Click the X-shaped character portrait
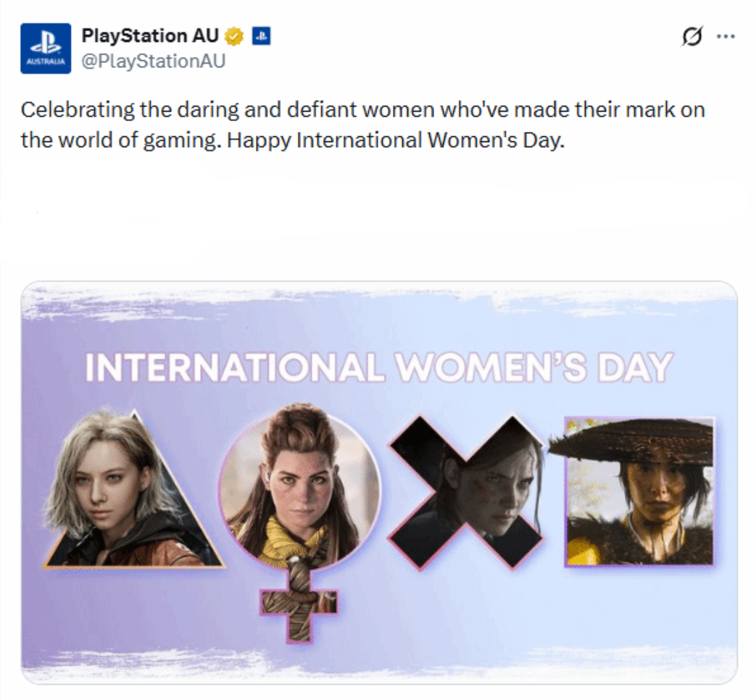Screen dimensions: 756x700 click(467, 492)
